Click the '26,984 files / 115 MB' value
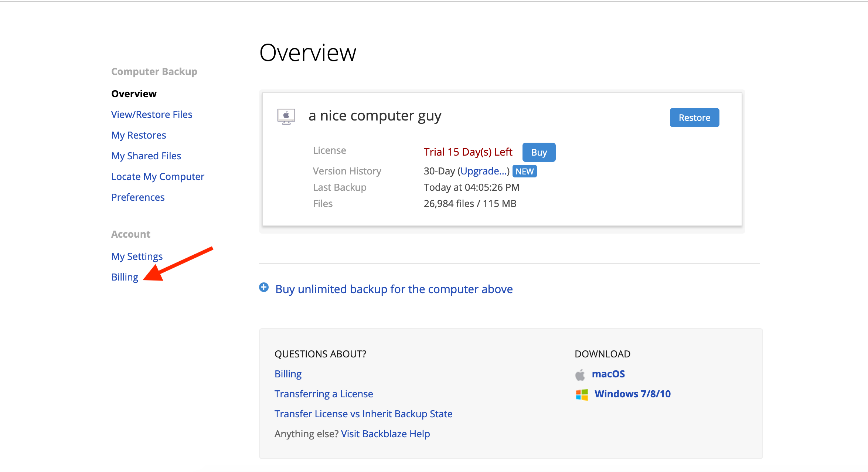The height and width of the screenshot is (472, 868). tap(470, 204)
